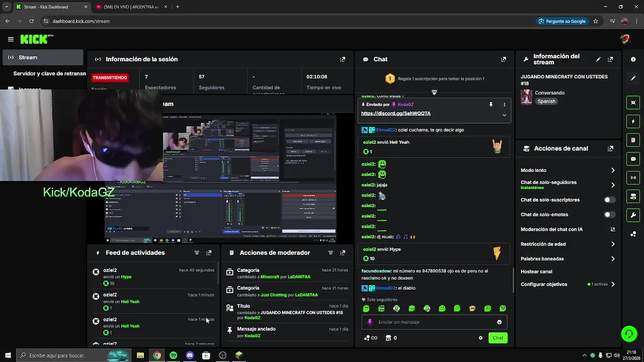Open Feed de actividades filter menu

pyautogui.click(x=197, y=253)
